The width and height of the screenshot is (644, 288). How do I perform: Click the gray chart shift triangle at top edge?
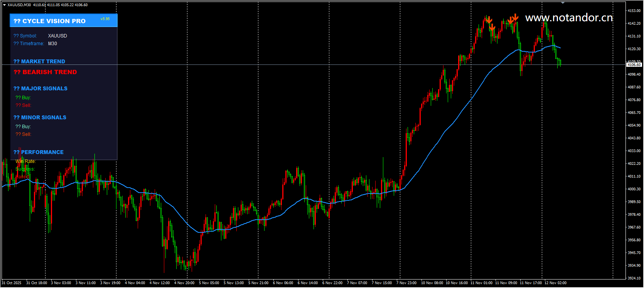pos(563,3)
